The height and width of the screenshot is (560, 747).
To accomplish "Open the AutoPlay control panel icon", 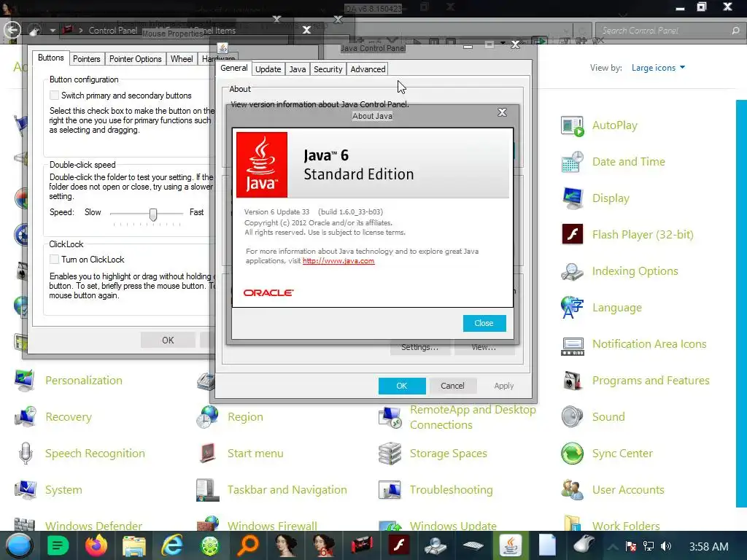I will pyautogui.click(x=572, y=125).
